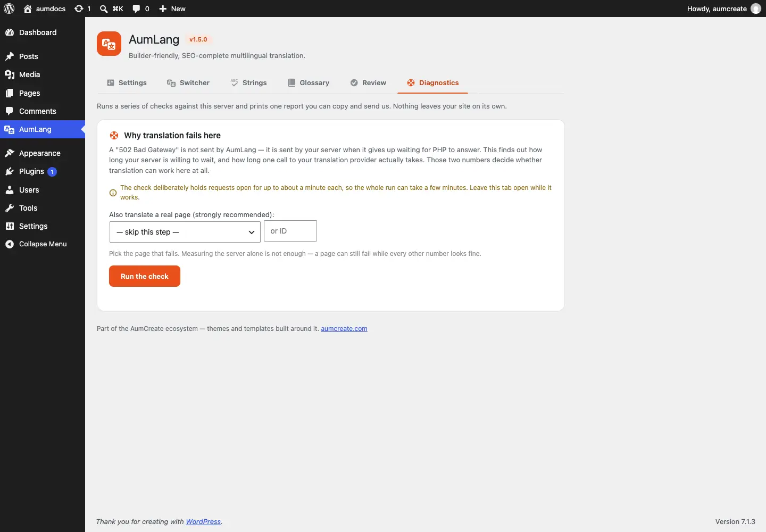Click the Dashboard gauge icon in sidebar
The width and height of the screenshot is (766, 532).
point(10,32)
